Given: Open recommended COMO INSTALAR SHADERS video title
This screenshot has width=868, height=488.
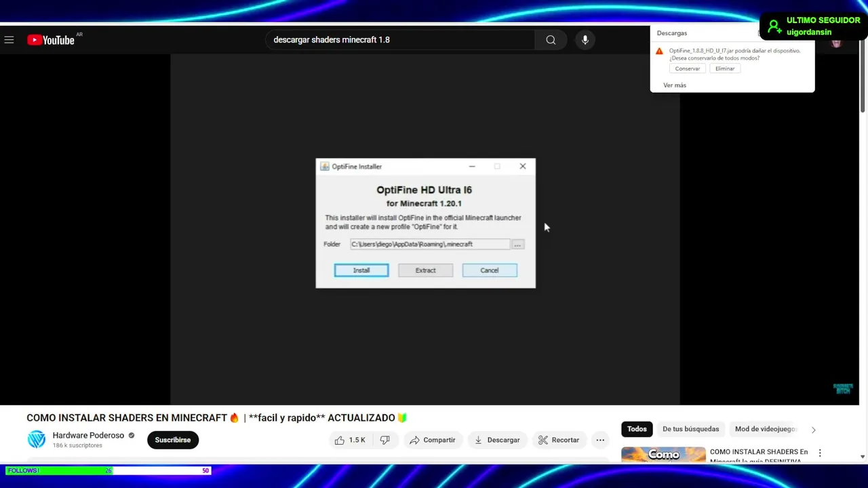Looking at the screenshot, I should coord(759,455).
